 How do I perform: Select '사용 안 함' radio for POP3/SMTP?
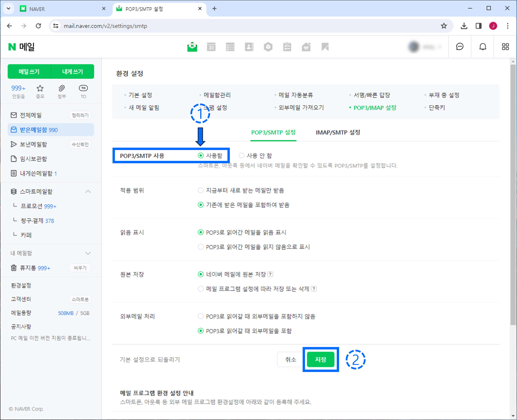pos(241,156)
